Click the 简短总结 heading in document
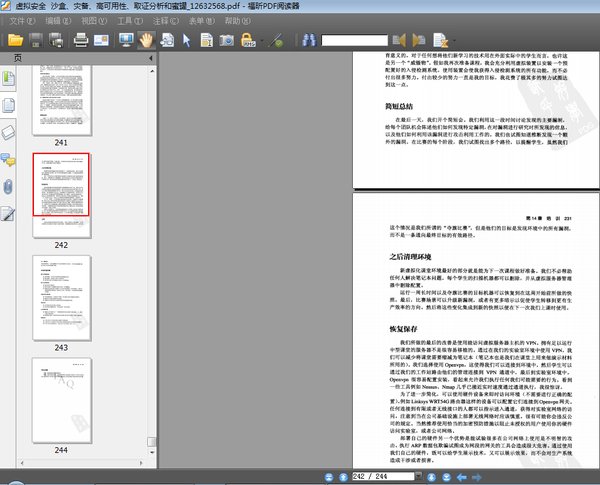This screenshot has width=600, height=485. coord(399,106)
